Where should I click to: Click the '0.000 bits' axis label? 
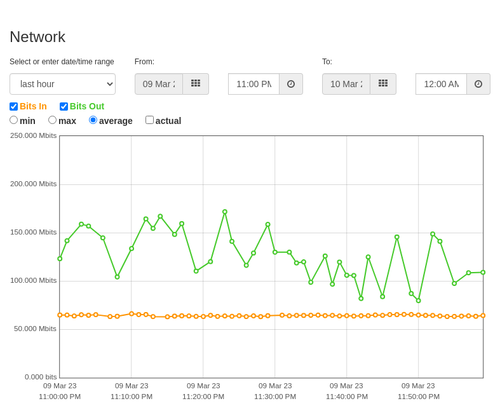(41, 377)
